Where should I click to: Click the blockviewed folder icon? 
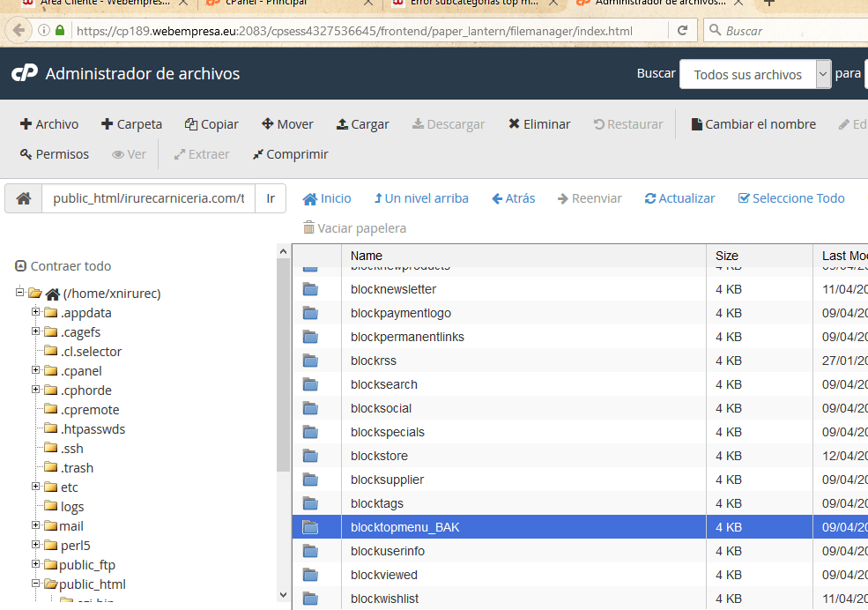pyautogui.click(x=310, y=575)
